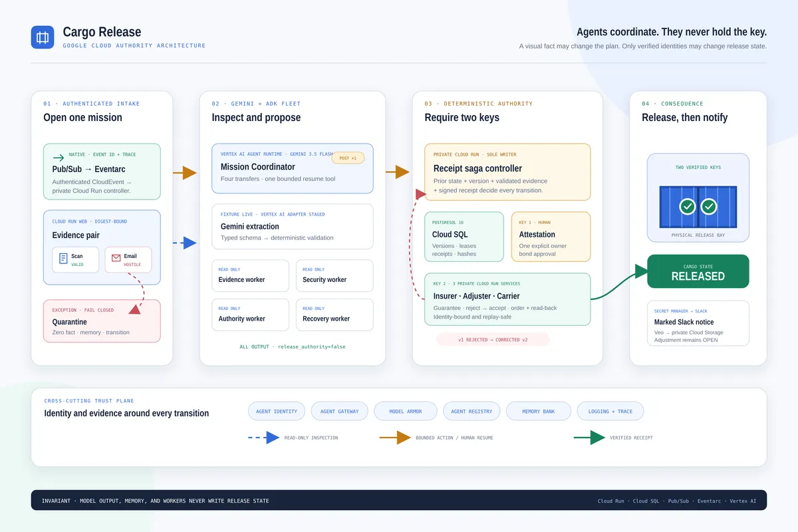The width and height of the screenshot is (798, 532).
Task: Click the red Email envelope icon
Action: tap(116, 257)
